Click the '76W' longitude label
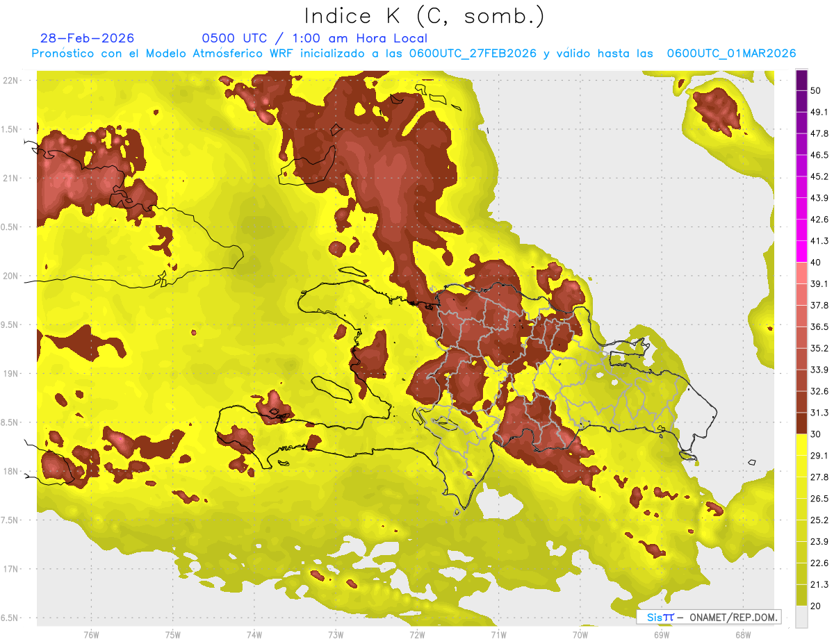The width and height of the screenshot is (834, 644). pyautogui.click(x=91, y=635)
